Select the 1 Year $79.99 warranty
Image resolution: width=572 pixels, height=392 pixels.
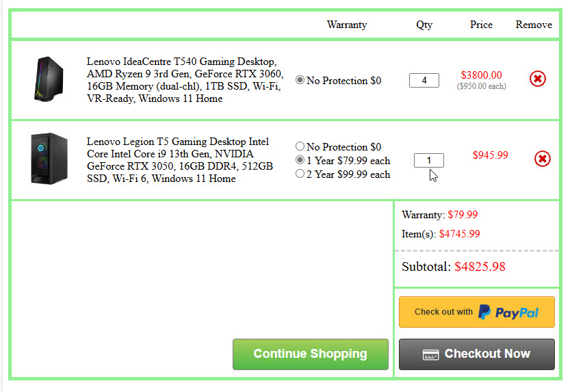pos(300,160)
